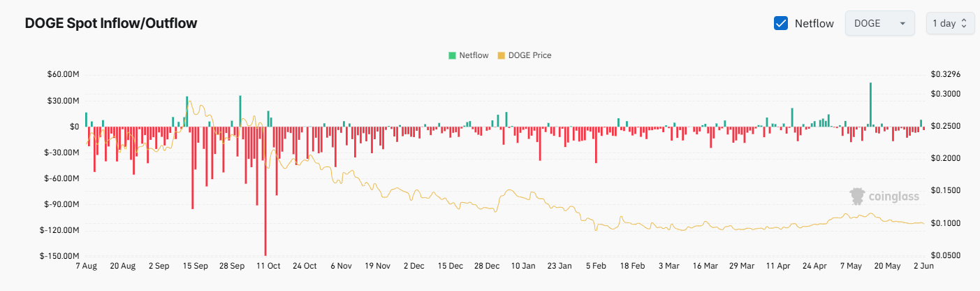Click the '2 Dec' date label
Image resolution: width=980 pixels, height=291 pixels.
click(x=414, y=267)
